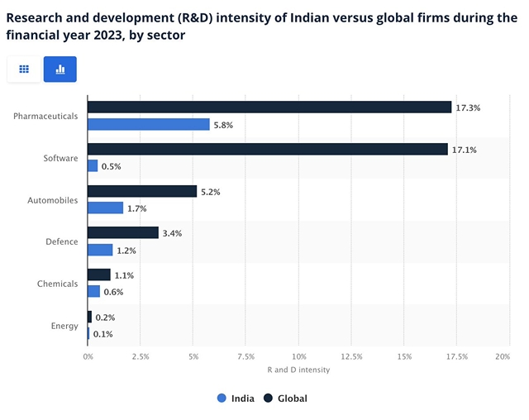
Task: Click the Global dark legend dot
Action: (x=268, y=399)
